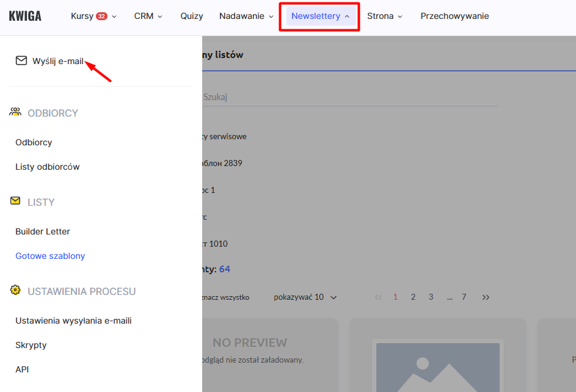Open Gotowe szablony templates link

[50, 256]
